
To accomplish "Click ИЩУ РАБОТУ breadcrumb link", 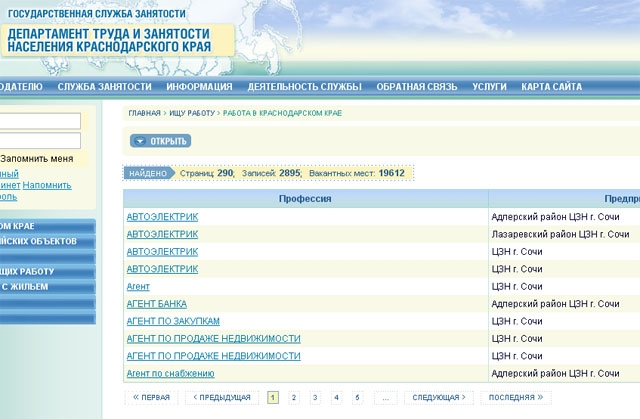I will pos(191,113).
